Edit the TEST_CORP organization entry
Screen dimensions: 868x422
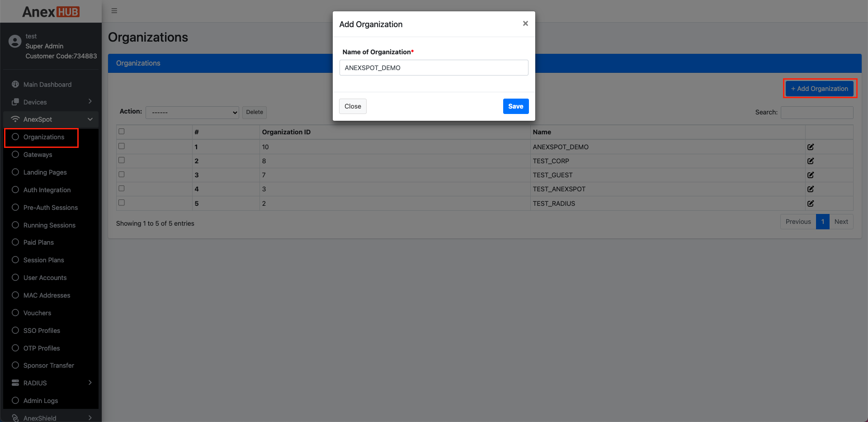coord(810,161)
